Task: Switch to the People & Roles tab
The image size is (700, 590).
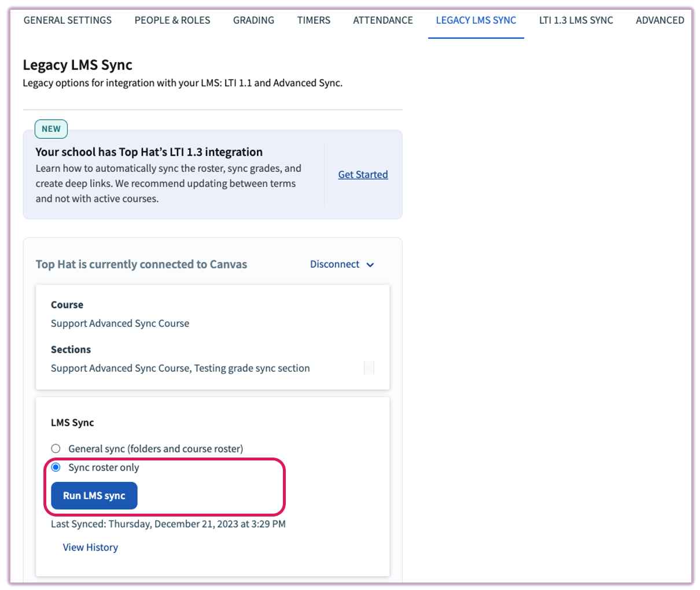Action: (x=172, y=20)
